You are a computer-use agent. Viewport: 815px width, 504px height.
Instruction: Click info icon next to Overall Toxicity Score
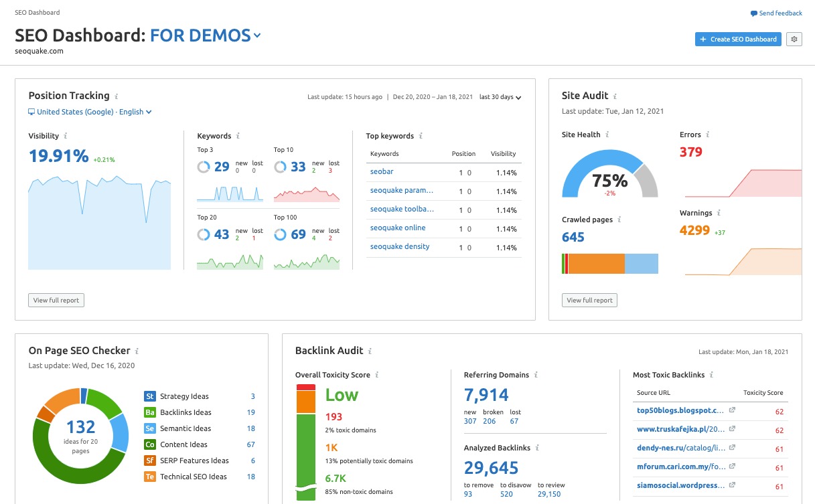pos(377,375)
